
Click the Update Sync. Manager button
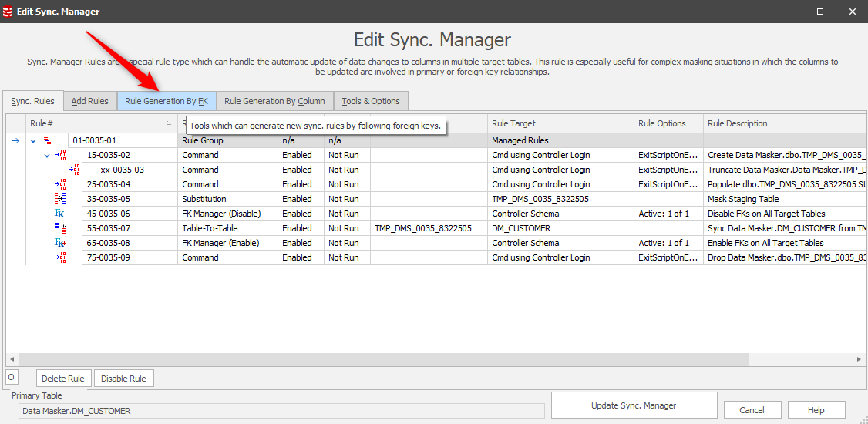[x=634, y=405]
